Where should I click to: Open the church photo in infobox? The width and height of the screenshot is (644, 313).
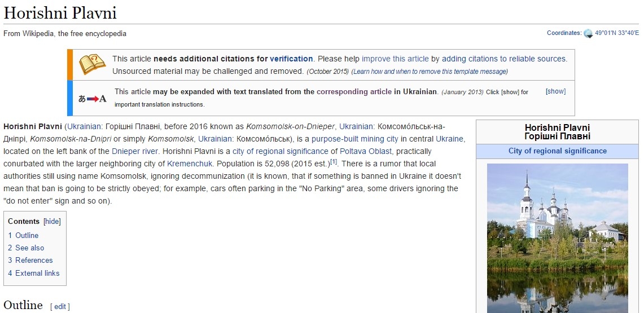pos(557,238)
